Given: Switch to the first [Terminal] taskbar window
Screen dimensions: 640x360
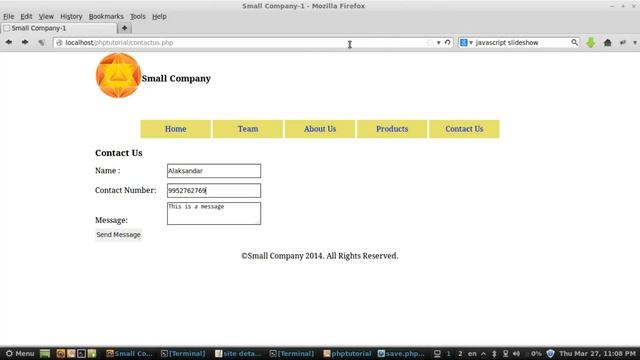Looking at the screenshot, I should (183, 353).
